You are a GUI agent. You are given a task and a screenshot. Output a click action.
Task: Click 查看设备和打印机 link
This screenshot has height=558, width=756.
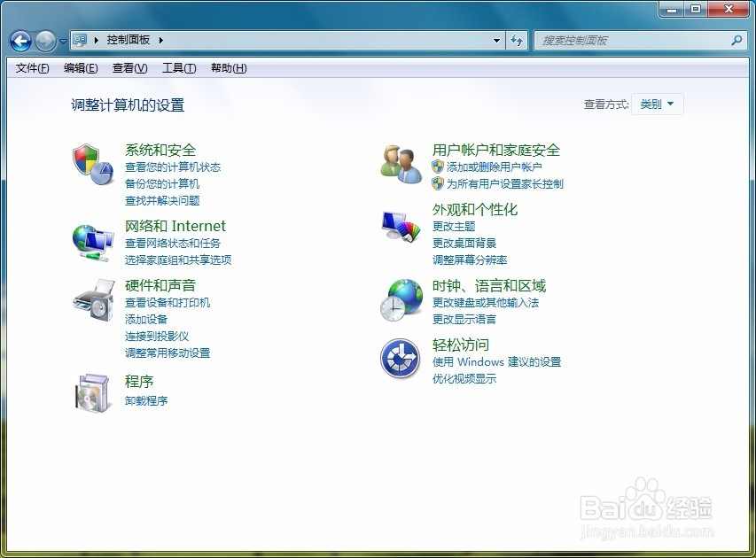click(x=168, y=303)
